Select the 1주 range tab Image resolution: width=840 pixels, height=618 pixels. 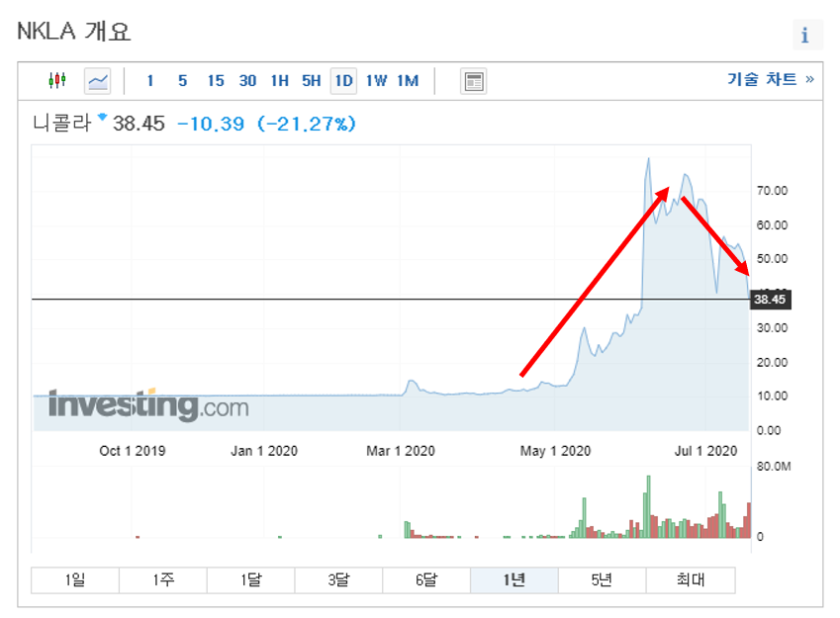coord(163,579)
